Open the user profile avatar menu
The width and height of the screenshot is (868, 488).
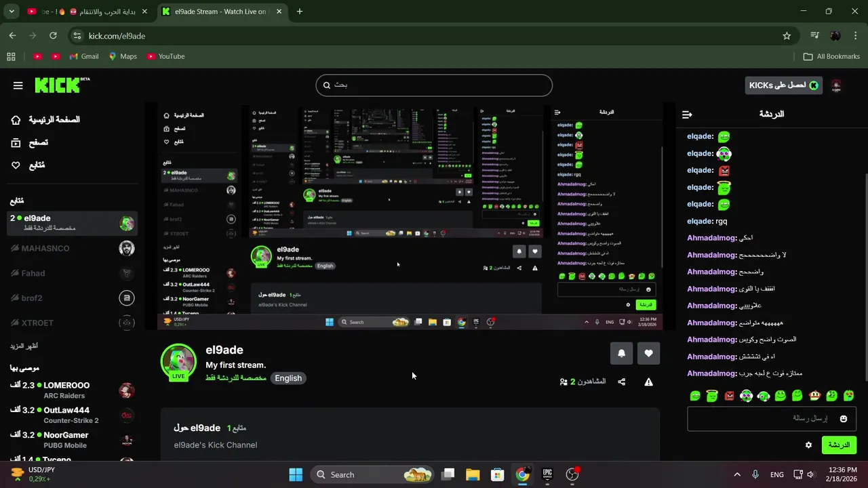point(836,85)
